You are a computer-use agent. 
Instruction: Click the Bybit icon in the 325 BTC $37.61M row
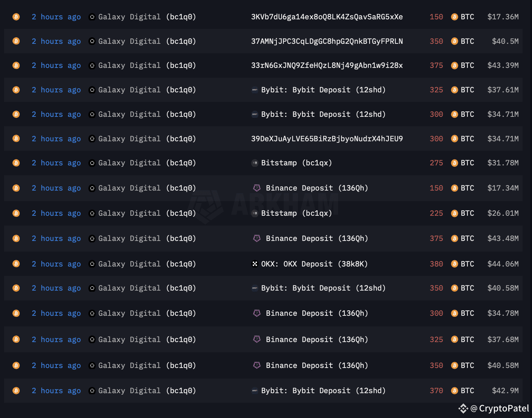255,90
